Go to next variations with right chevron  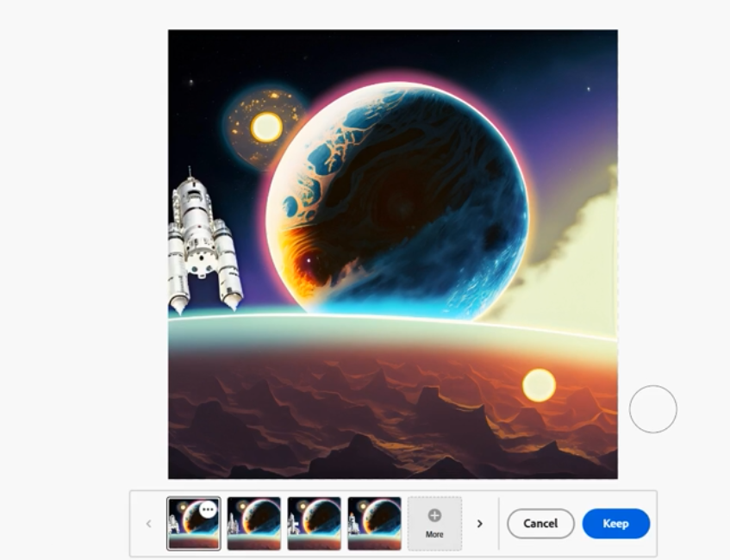pos(480,523)
